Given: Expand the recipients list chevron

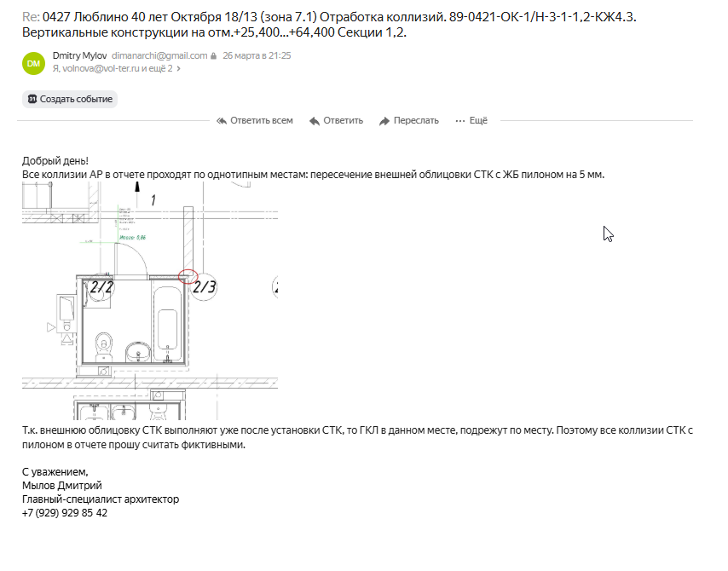Looking at the screenshot, I should pos(179,69).
